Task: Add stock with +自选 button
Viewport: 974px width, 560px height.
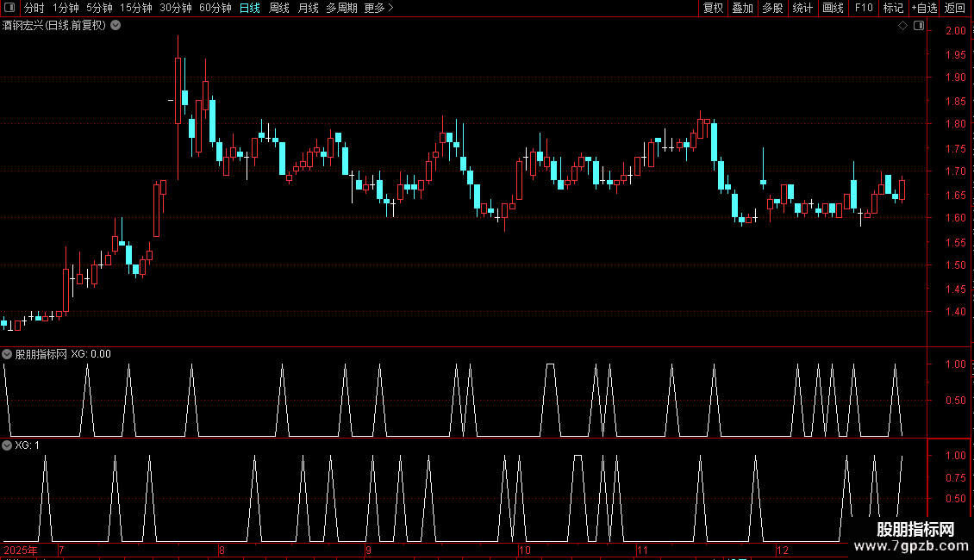Action: 924,8
